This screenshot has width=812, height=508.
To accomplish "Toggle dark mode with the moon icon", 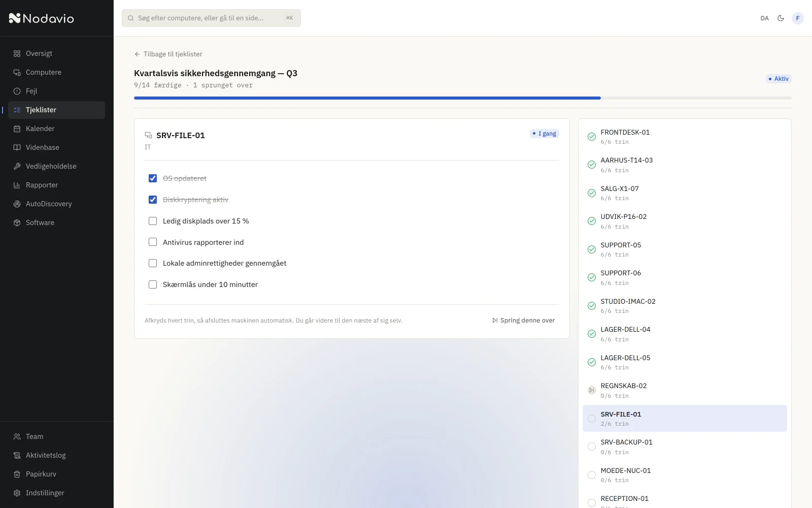I will 781,18.
